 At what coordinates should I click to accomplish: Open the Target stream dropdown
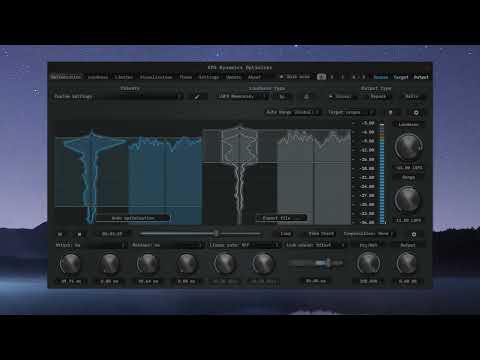tap(351, 112)
